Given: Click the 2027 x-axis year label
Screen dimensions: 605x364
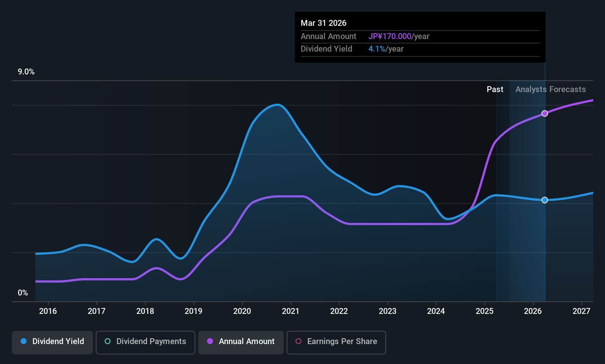Looking at the screenshot, I should tap(581, 311).
